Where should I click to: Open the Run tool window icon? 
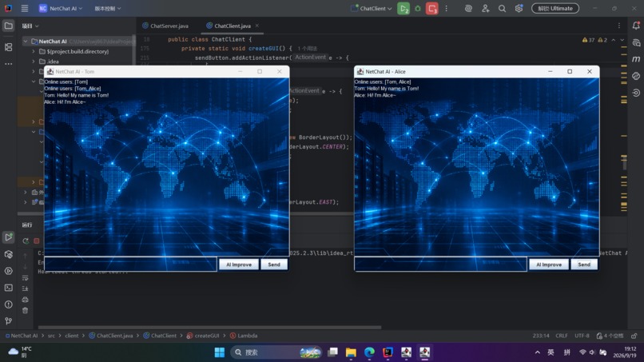8,237
